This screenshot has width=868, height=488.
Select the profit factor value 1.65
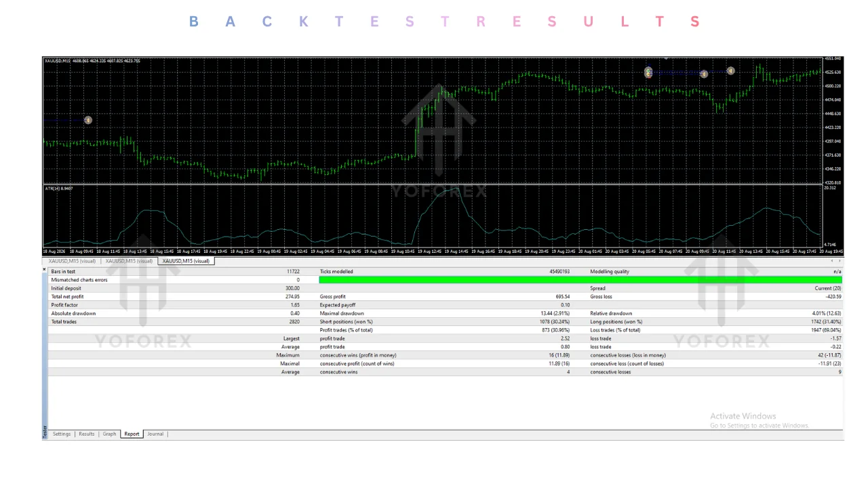coord(295,305)
